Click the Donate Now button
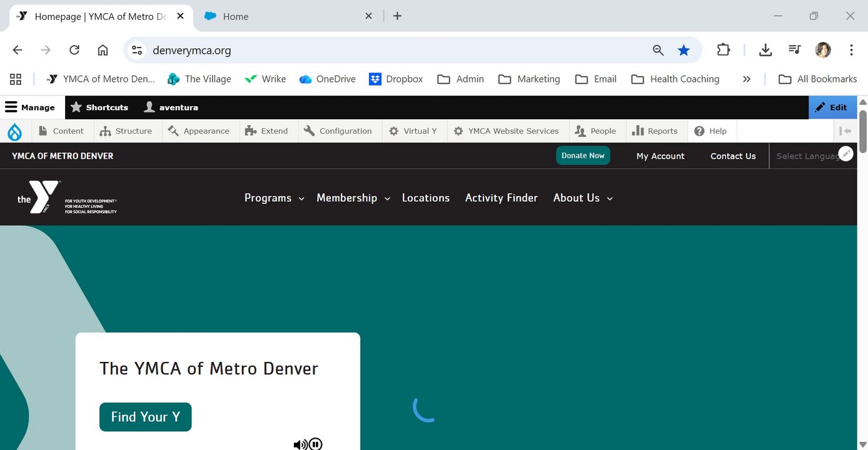 [x=583, y=156]
